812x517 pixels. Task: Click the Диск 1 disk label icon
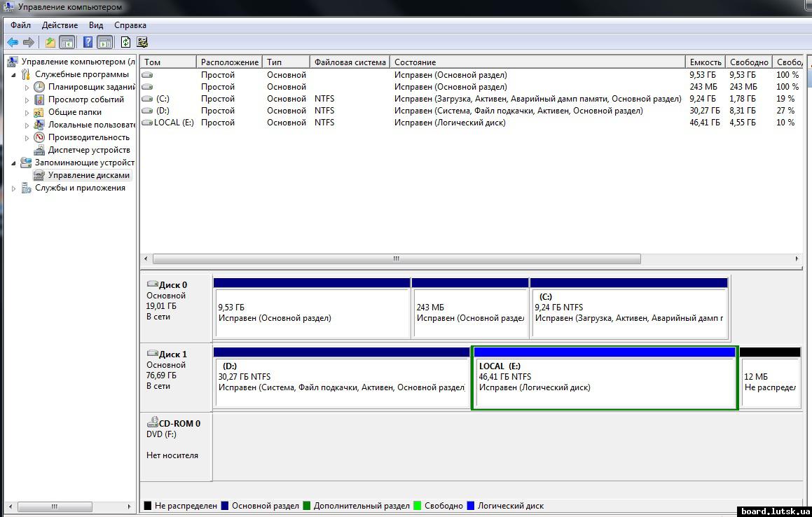pos(152,354)
